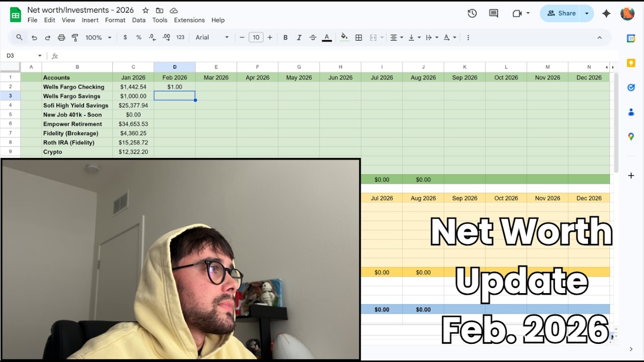Format as currency dollar icon
This screenshot has width=644, height=362.
[125, 37]
